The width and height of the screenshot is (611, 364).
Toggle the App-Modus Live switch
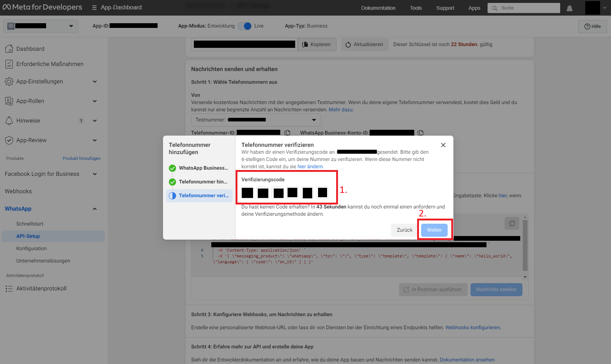(245, 26)
